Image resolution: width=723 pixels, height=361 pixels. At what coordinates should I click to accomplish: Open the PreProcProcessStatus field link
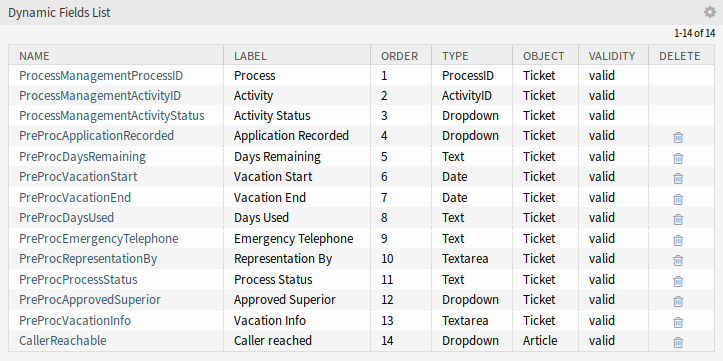point(78,279)
